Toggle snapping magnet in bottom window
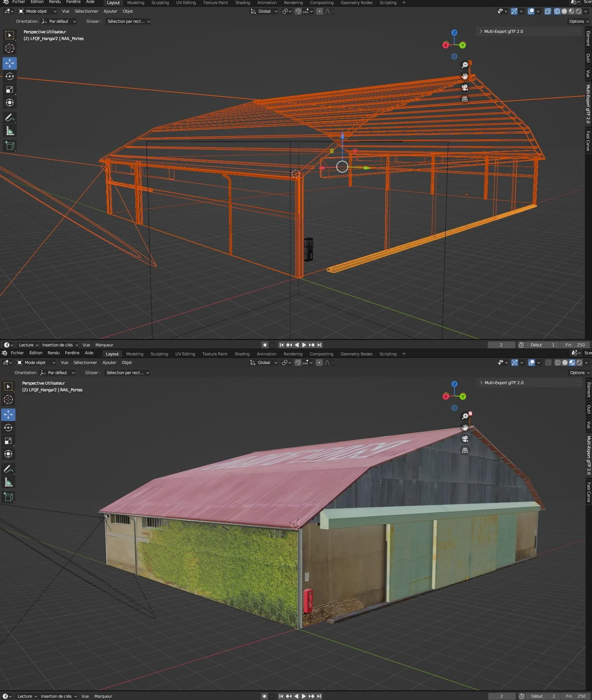592x700 pixels. click(298, 363)
